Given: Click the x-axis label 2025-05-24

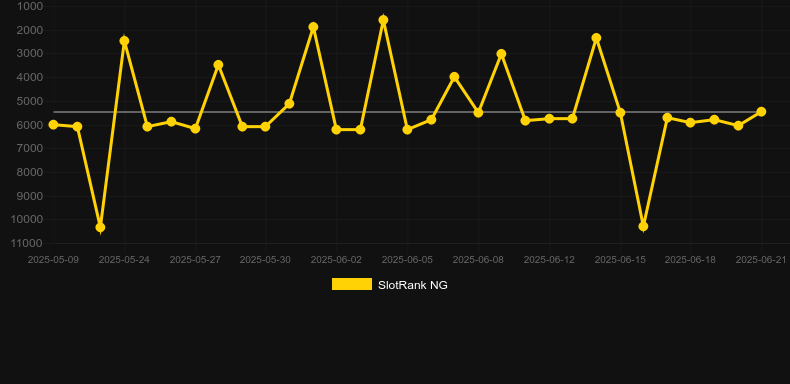Looking at the screenshot, I should pos(124,260).
